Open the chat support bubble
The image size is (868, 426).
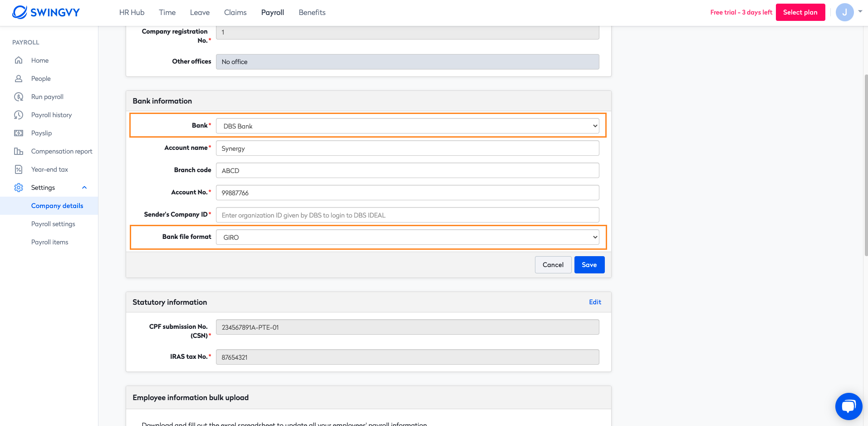click(x=848, y=406)
